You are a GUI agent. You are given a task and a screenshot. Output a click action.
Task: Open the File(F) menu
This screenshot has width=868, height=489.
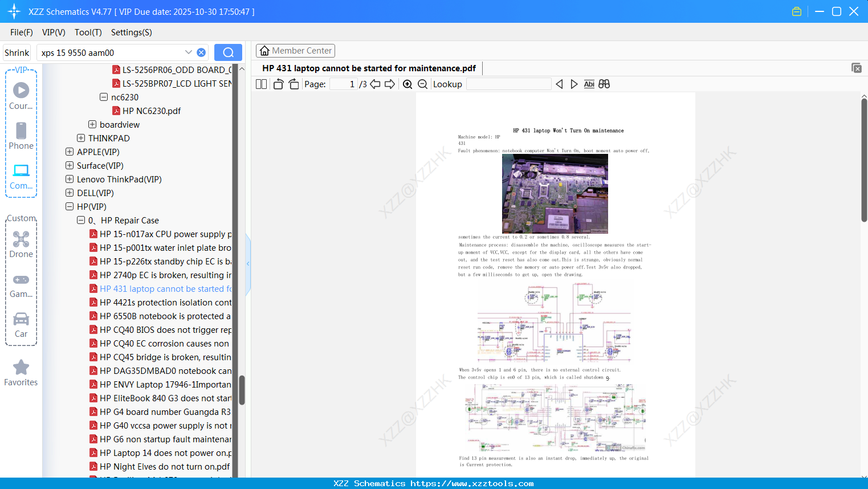pyautogui.click(x=22, y=32)
